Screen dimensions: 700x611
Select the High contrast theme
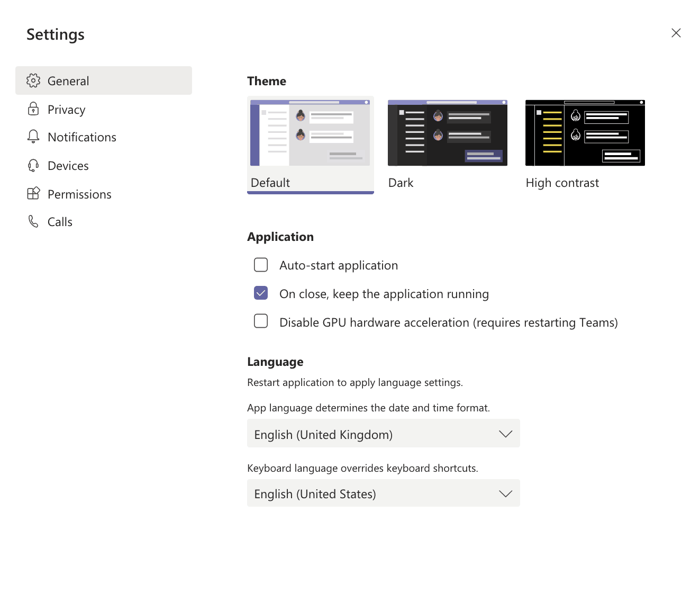click(585, 132)
